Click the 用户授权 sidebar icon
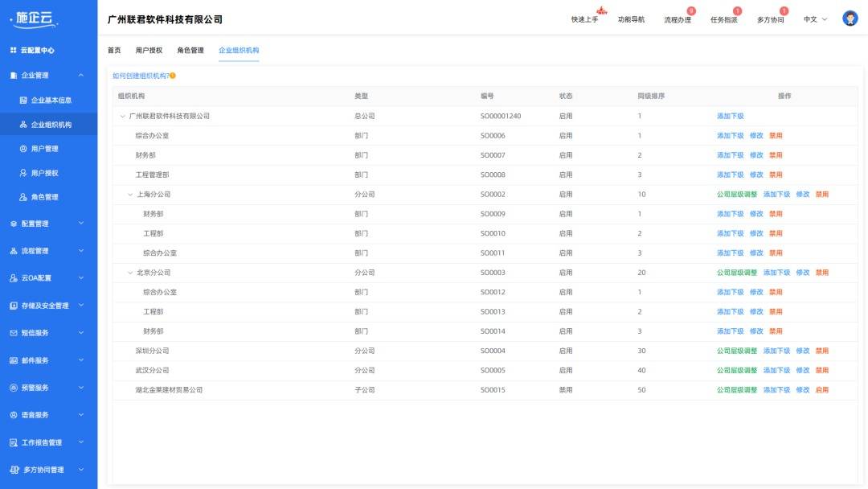The image size is (868, 489). pos(23,173)
